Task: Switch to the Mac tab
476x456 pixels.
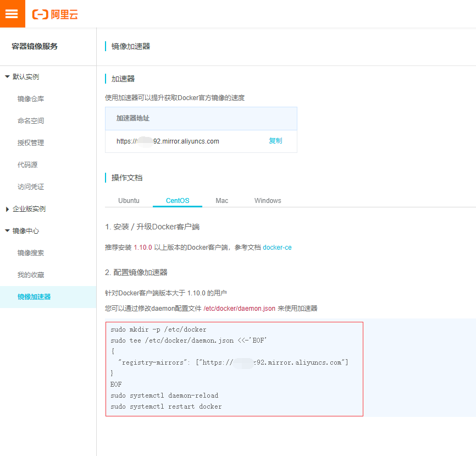Action: click(222, 200)
